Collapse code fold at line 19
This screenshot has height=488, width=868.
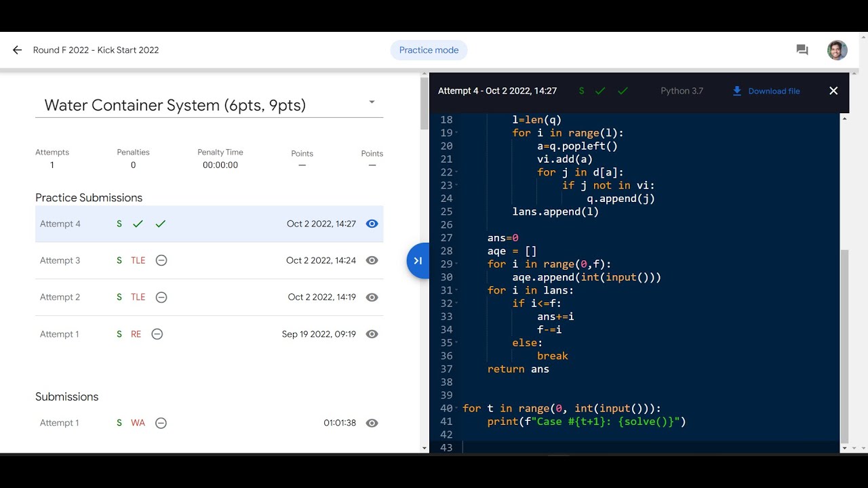[x=456, y=134]
